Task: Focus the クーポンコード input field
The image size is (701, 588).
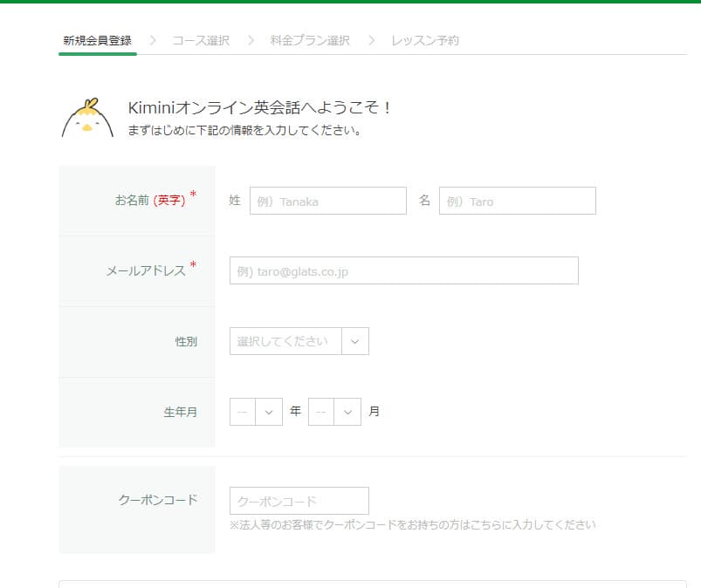Action: (299, 501)
